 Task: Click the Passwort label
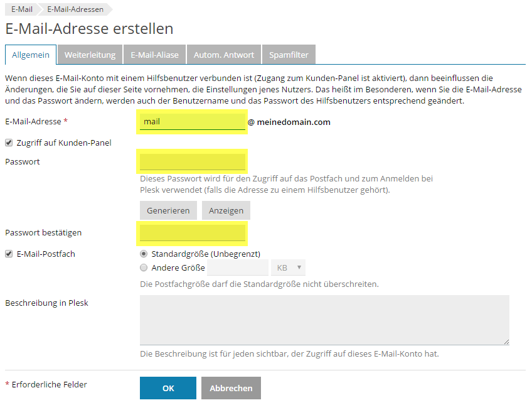(23, 162)
